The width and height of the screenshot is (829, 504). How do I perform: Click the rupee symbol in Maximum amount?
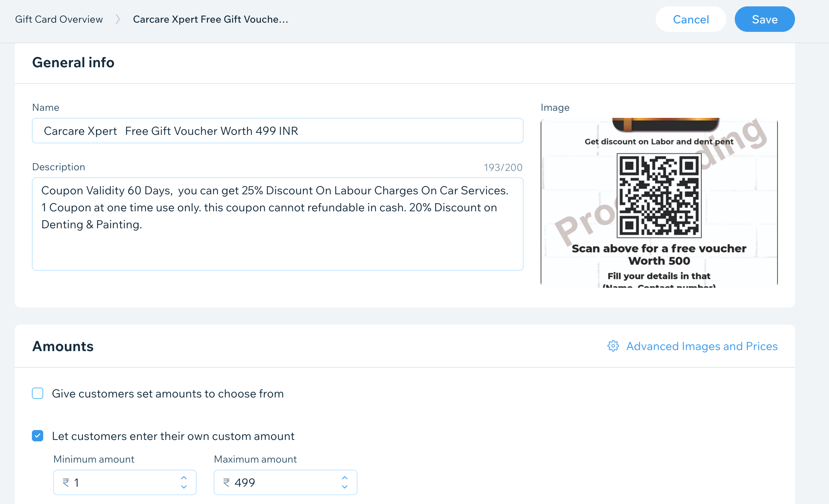(x=226, y=482)
